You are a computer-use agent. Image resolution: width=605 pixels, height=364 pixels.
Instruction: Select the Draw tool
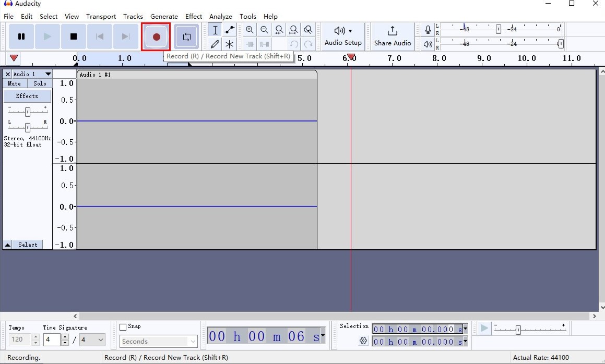215,44
